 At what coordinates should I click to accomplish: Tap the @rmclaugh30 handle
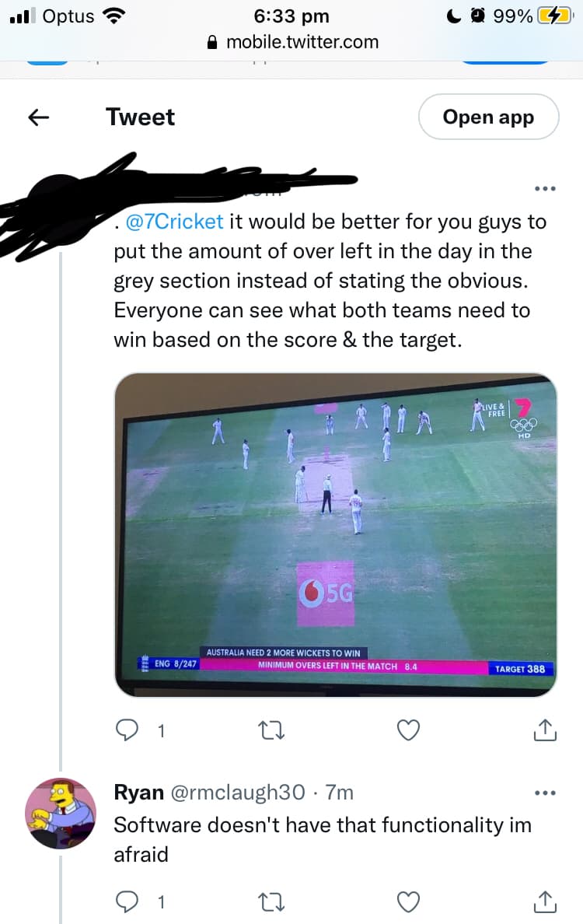237,793
